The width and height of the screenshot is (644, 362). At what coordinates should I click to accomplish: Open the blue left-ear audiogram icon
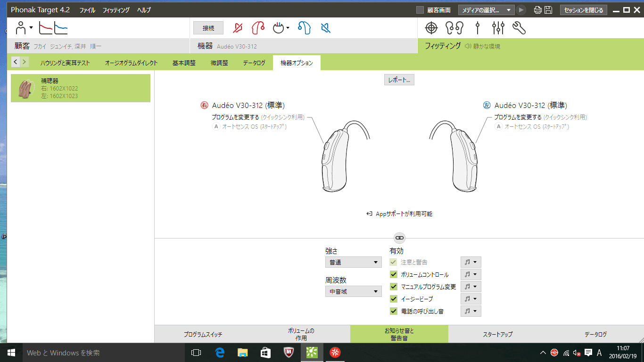tap(61, 28)
